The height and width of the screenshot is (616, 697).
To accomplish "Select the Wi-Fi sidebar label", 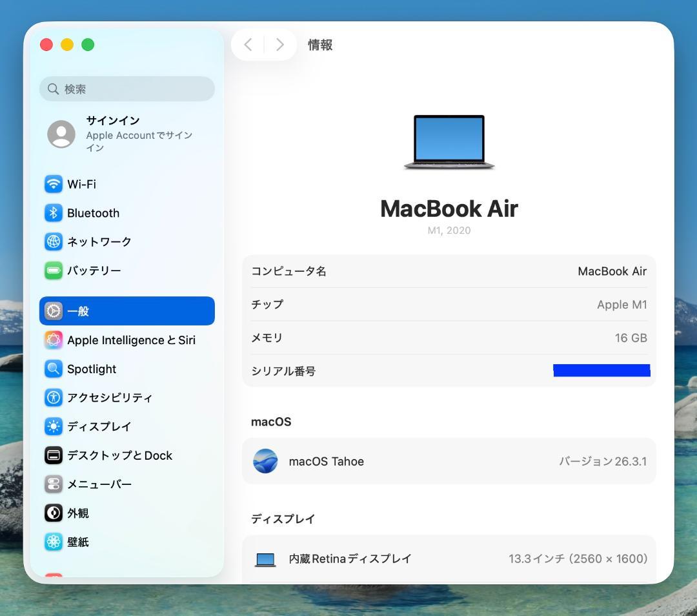I will point(81,184).
